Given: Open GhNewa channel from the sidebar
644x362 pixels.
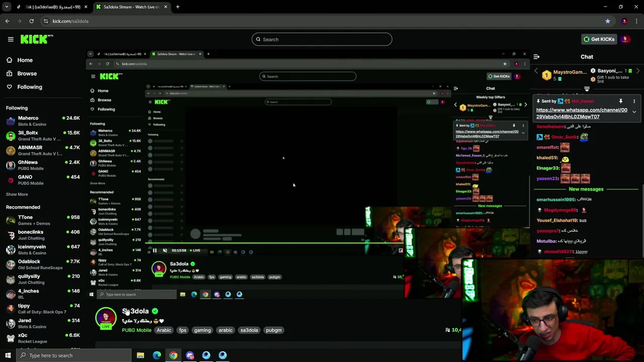Looking at the screenshot, I should 43,165.
